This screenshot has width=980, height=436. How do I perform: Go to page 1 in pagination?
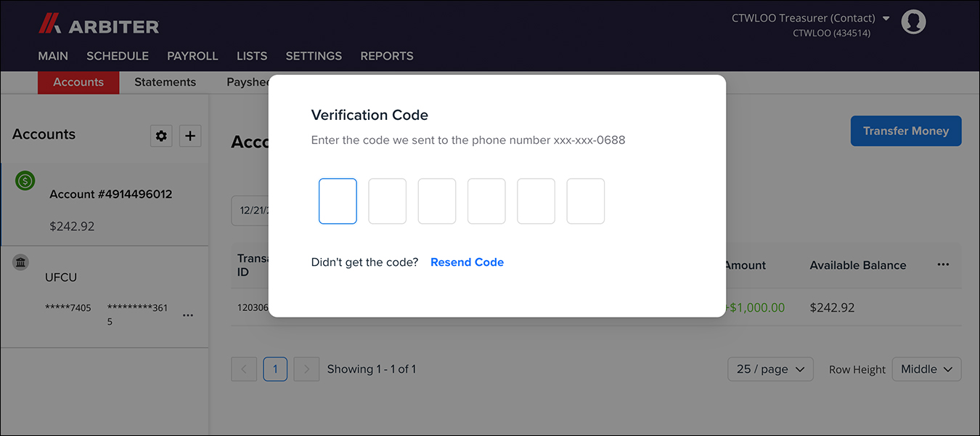(x=275, y=369)
